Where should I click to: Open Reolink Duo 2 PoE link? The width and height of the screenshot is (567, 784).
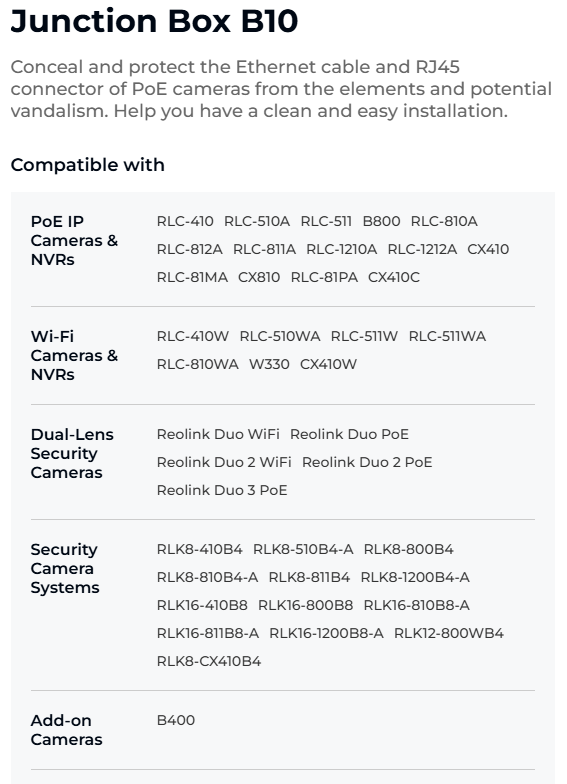[x=367, y=462]
